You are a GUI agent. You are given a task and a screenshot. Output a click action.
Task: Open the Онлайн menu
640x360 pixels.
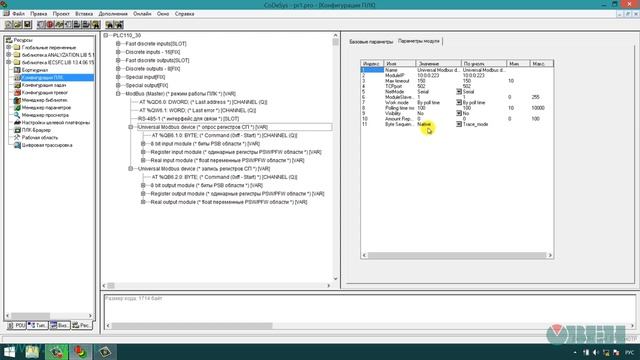coord(142,14)
